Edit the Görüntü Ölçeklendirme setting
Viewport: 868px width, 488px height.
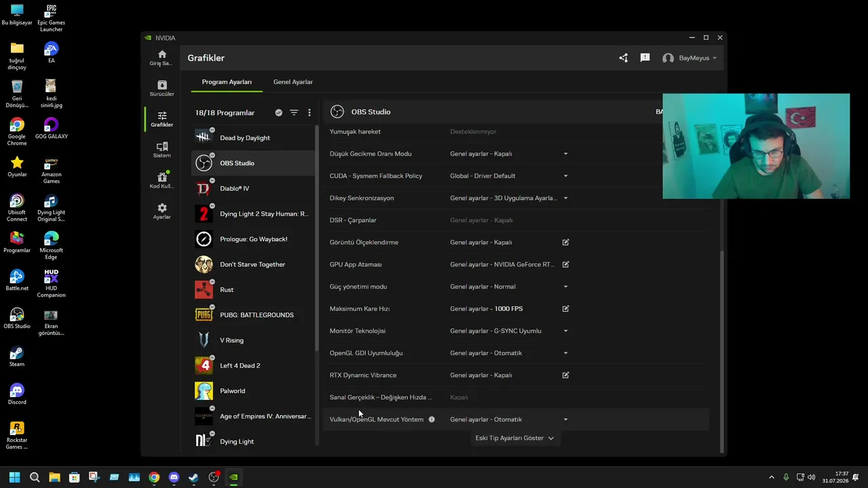566,242
